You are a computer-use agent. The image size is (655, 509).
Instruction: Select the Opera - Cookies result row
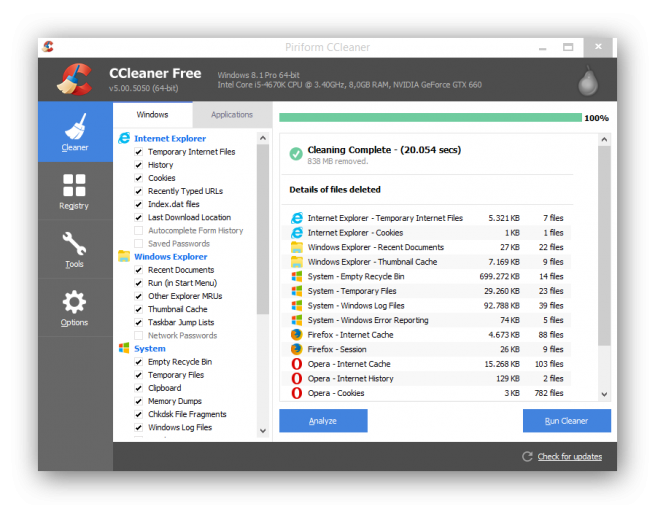[x=426, y=393]
